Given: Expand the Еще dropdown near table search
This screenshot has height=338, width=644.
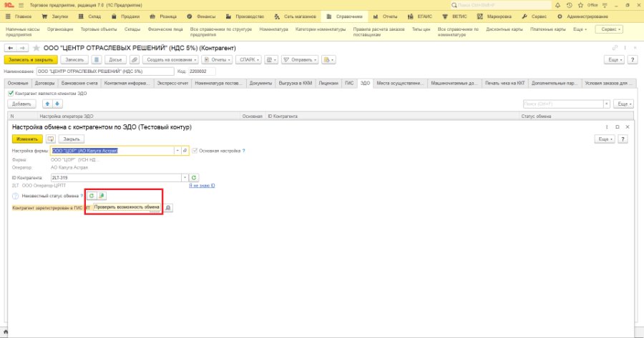Looking at the screenshot, I should [x=623, y=104].
